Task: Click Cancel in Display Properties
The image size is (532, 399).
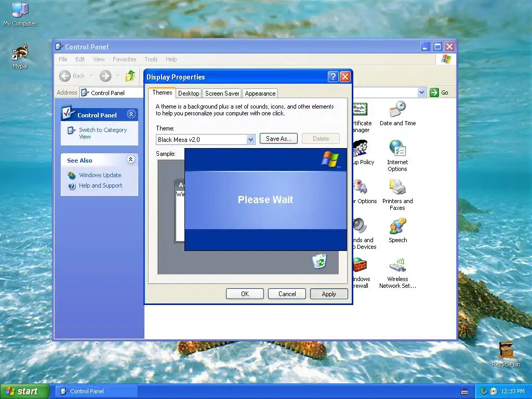Action: (x=287, y=294)
